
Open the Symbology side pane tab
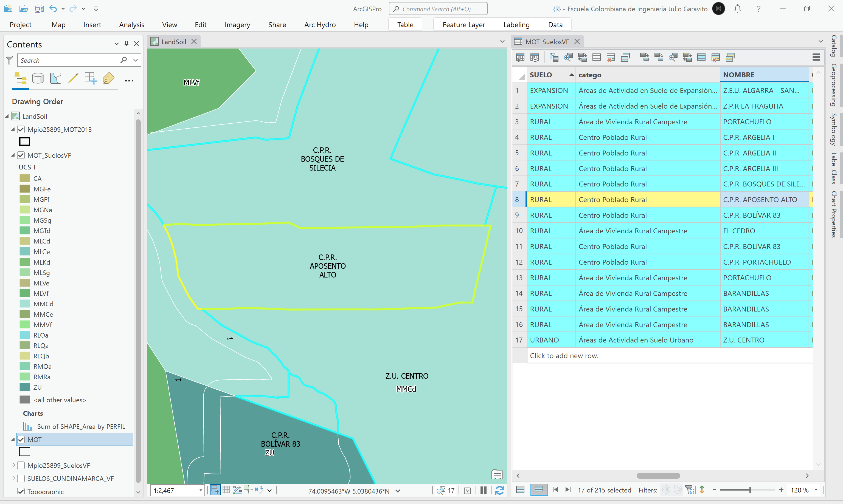[833, 129]
